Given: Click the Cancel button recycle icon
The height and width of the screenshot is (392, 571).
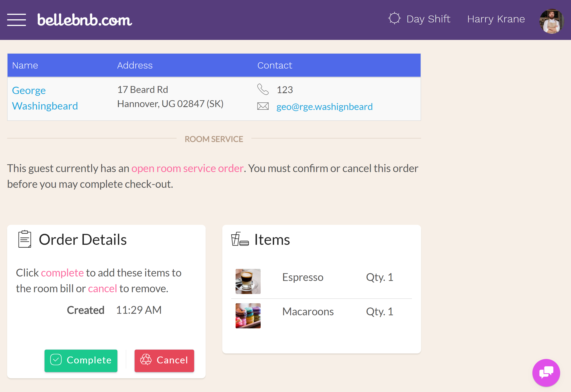Looking at the screenshot, I should click(x=147, y=360).
